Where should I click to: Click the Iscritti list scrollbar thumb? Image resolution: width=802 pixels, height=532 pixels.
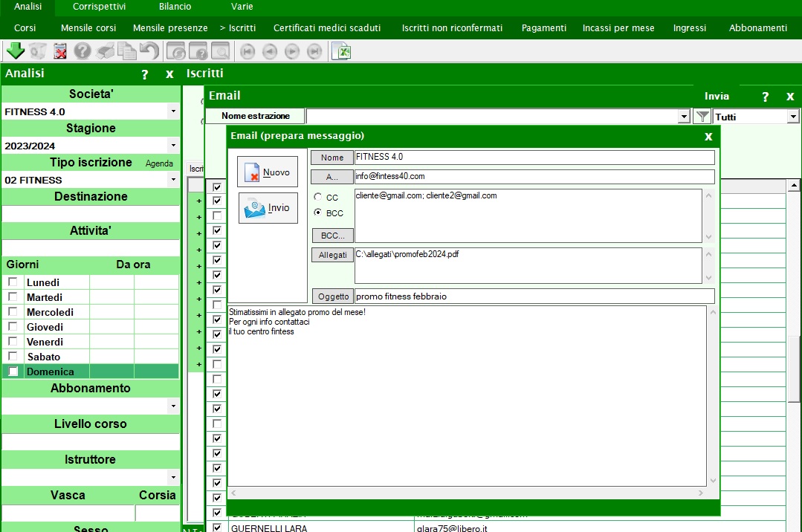pyautogui.click(x=794, y=369)
